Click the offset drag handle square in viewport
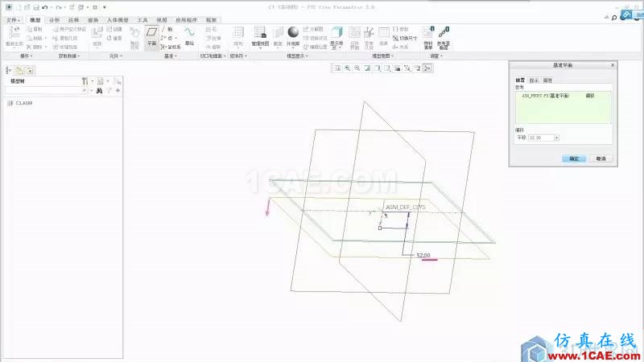 pyautogui.click(x=380, y=228)
